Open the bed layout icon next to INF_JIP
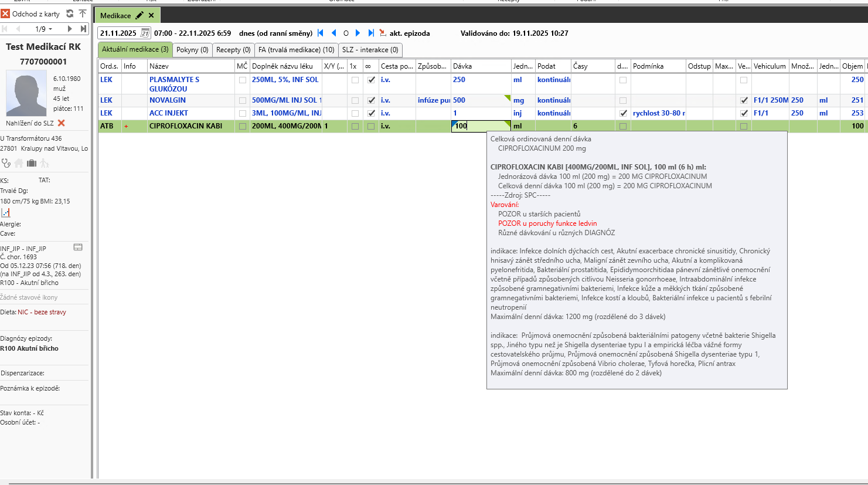868x485 pixels. (78, 247)
